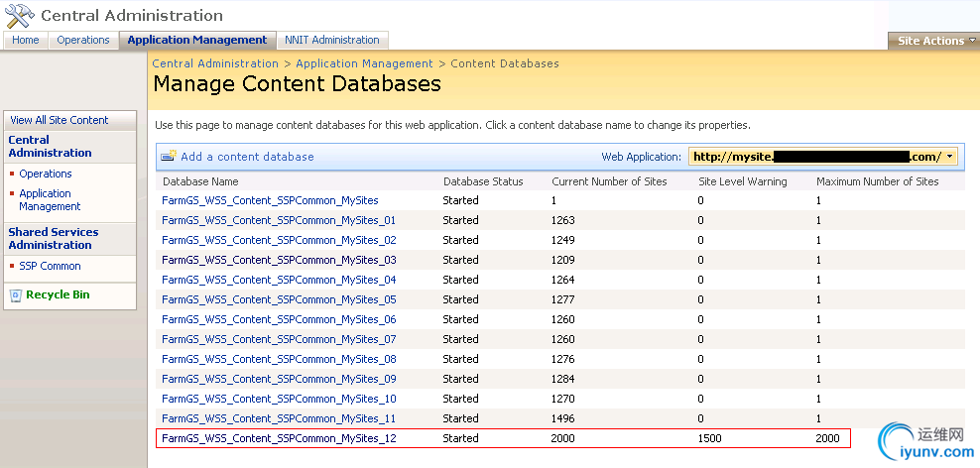Open database ending in MySites_02

pos(279,240)
